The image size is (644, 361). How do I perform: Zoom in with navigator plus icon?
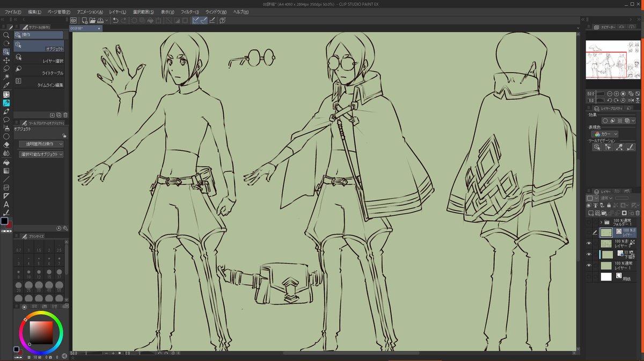coord(617,93)
